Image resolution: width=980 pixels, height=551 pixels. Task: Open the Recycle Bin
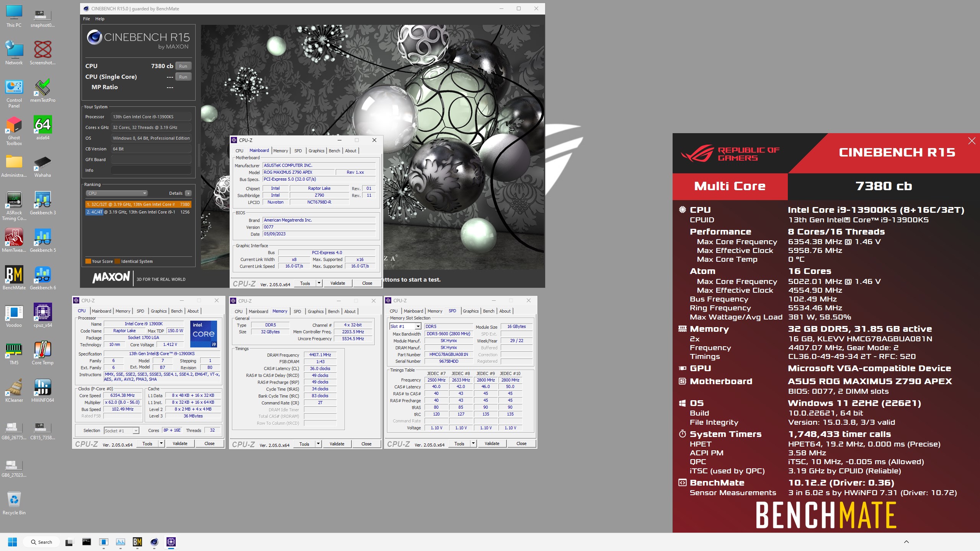14,503
